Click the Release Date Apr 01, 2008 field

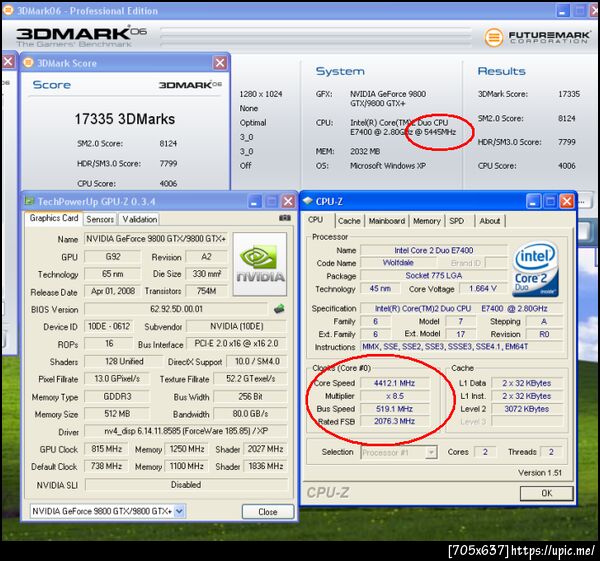click(112, 291)
